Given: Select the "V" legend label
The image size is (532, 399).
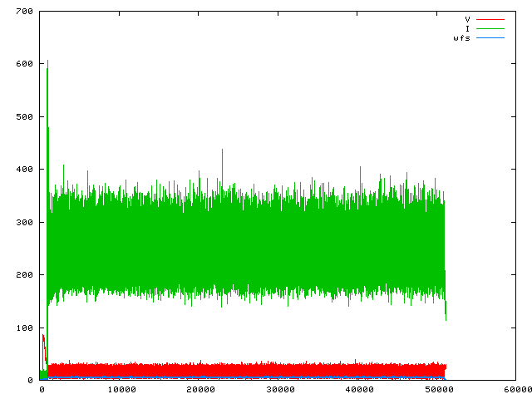Looking at the screenshot, I should click(x=468, y=18).
